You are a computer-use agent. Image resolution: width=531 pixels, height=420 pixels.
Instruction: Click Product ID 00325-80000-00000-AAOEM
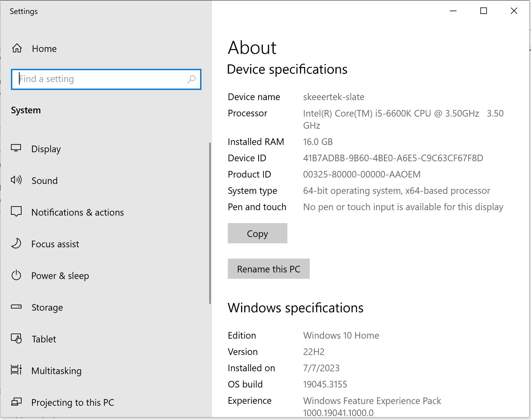[362, 174]
